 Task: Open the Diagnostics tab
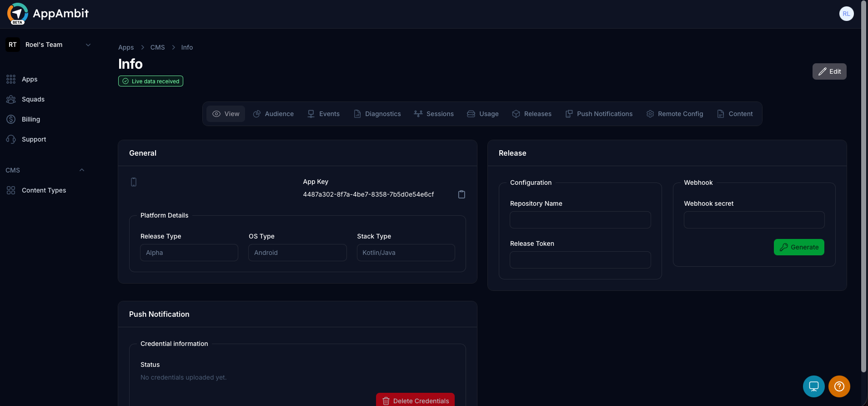377,114
